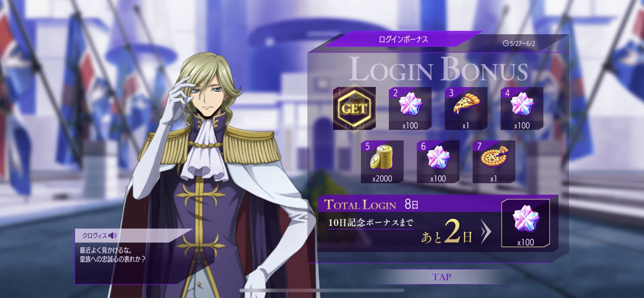Tap the arrow chevron next to あと2日

pos(486,232)
